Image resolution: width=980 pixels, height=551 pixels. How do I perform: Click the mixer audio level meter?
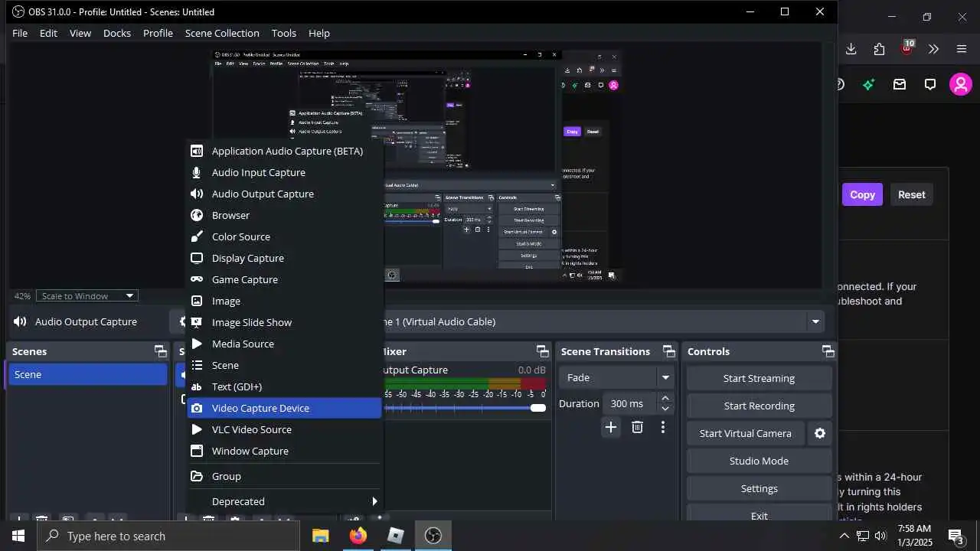point(465,383)
